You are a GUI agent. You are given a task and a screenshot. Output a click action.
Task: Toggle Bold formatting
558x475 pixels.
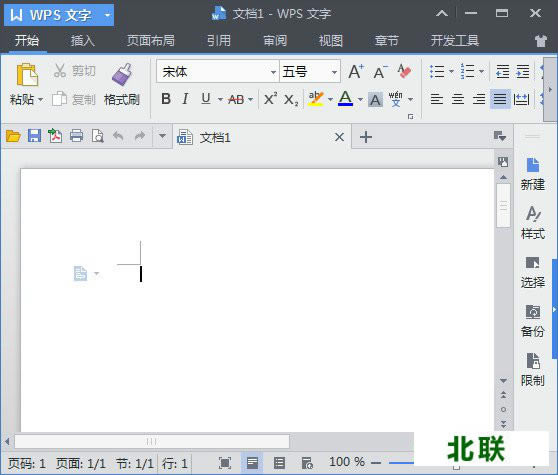pyautogui.click(x=166, y=99)
